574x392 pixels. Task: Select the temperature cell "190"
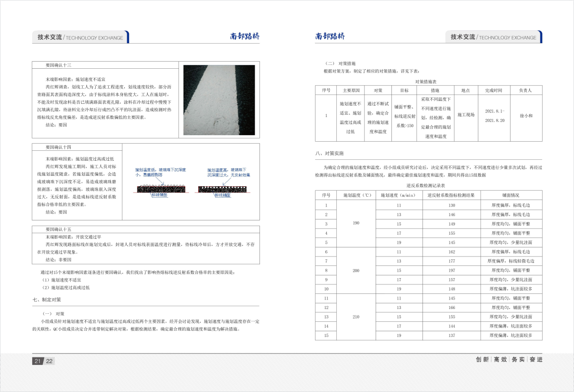tap(356, 223)
